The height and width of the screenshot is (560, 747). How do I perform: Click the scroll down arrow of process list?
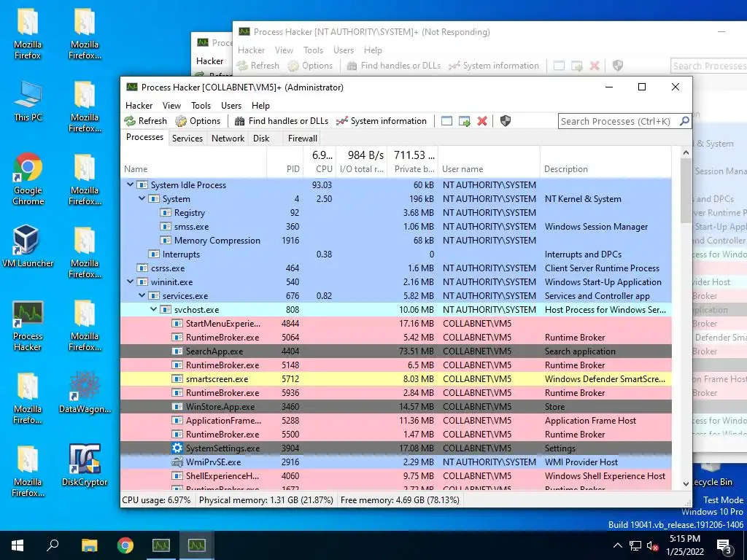pos(686,483)
